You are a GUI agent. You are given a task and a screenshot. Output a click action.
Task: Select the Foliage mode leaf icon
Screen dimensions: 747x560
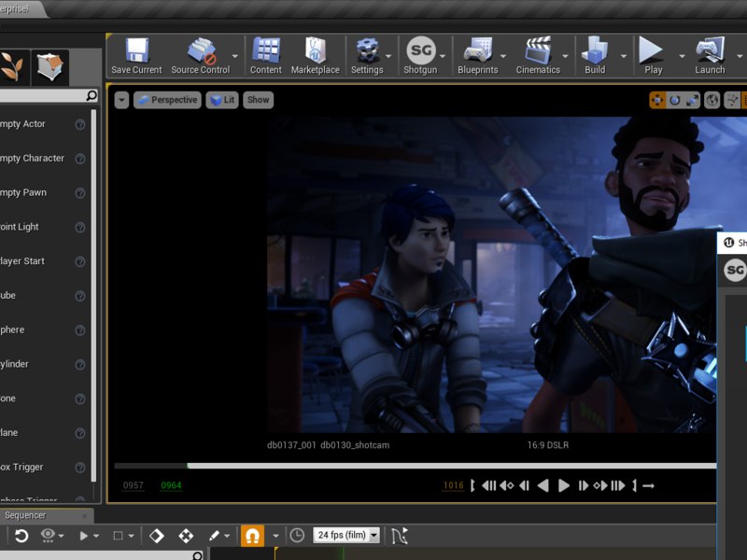coord(12,67)
